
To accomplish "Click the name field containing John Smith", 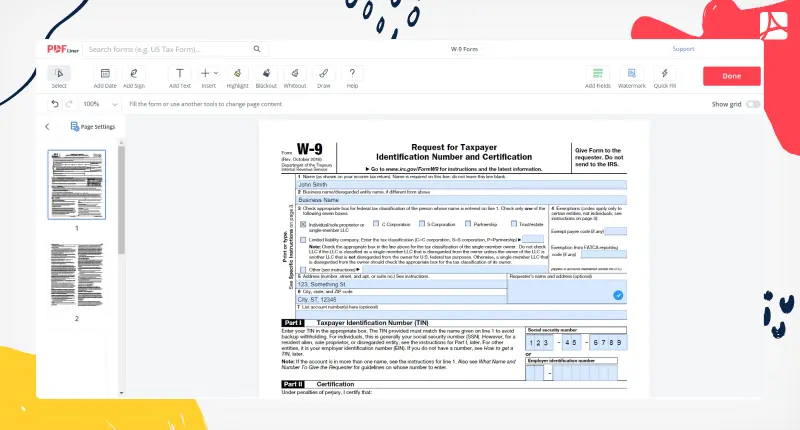I will (x=461, y=185).
